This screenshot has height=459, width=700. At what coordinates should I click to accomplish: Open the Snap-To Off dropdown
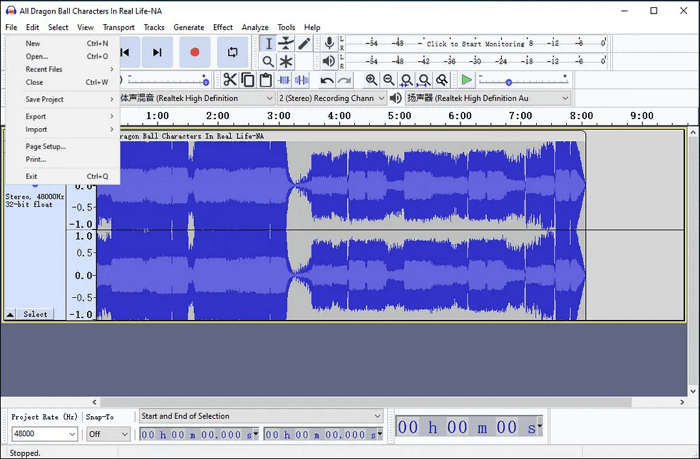[108, 434]
